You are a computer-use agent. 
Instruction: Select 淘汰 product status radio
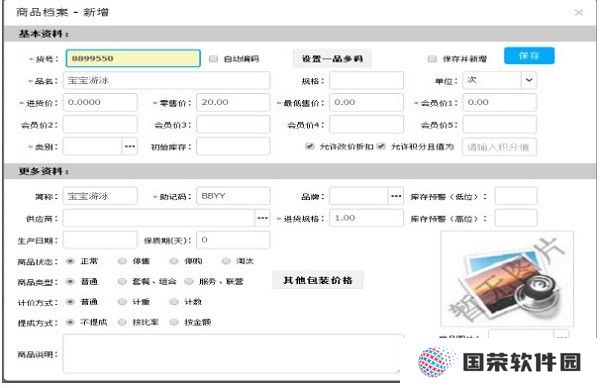226,261
